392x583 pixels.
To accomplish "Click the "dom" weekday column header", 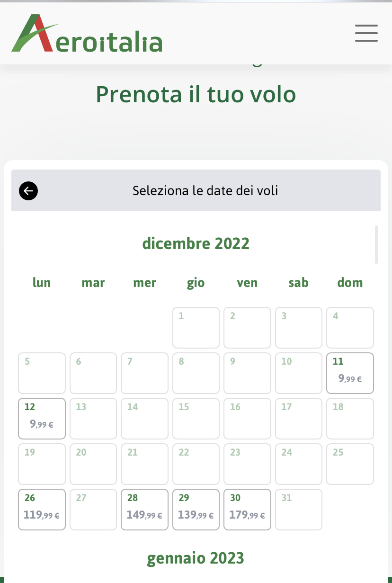I will pyautogui.click(x=350, y=283).
